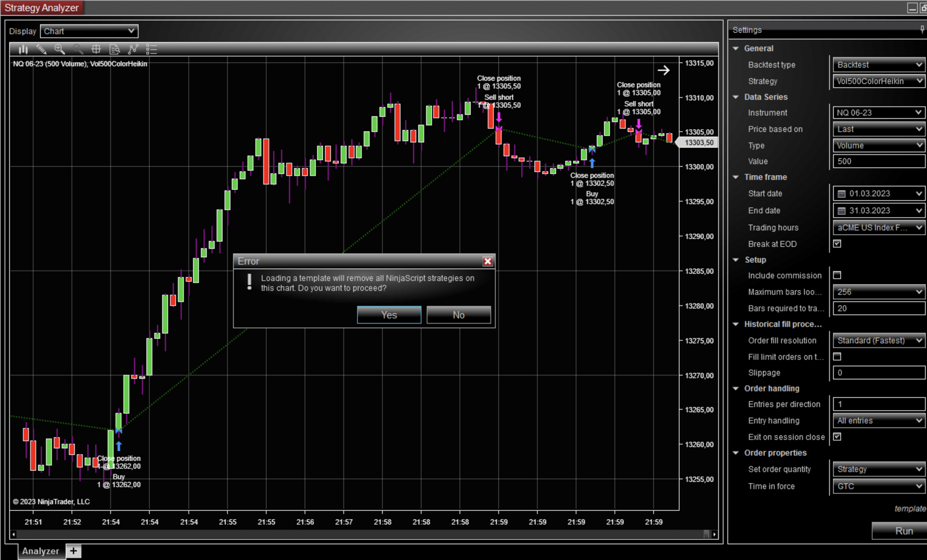The width and height of the screenshot is (927, 560).
Task: Open the properties list icon
Action: [x=151, y=49]
